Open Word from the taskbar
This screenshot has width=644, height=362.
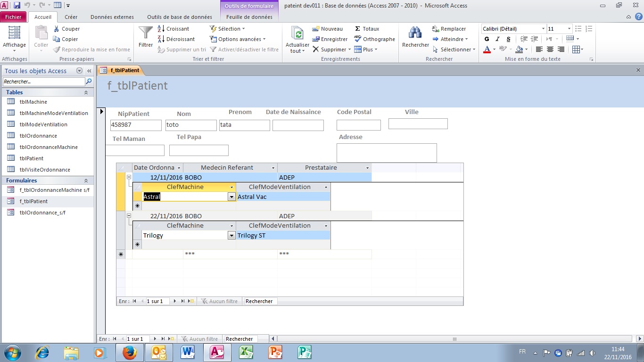[188, 352]
